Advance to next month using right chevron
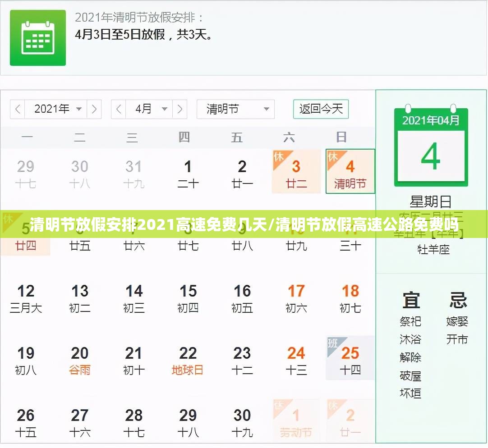The height and width of the screenshot is (448, 488). (x=180, y=109)
